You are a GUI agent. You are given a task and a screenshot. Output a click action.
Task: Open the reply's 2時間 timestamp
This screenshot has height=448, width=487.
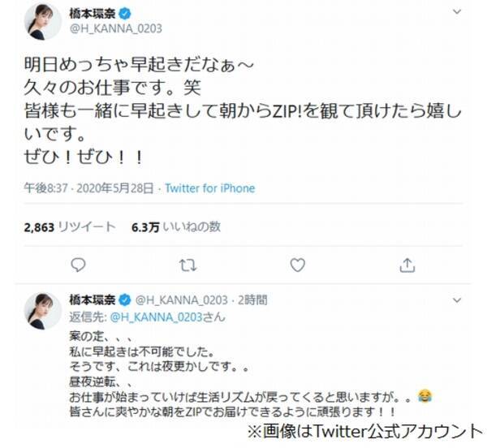252,300
